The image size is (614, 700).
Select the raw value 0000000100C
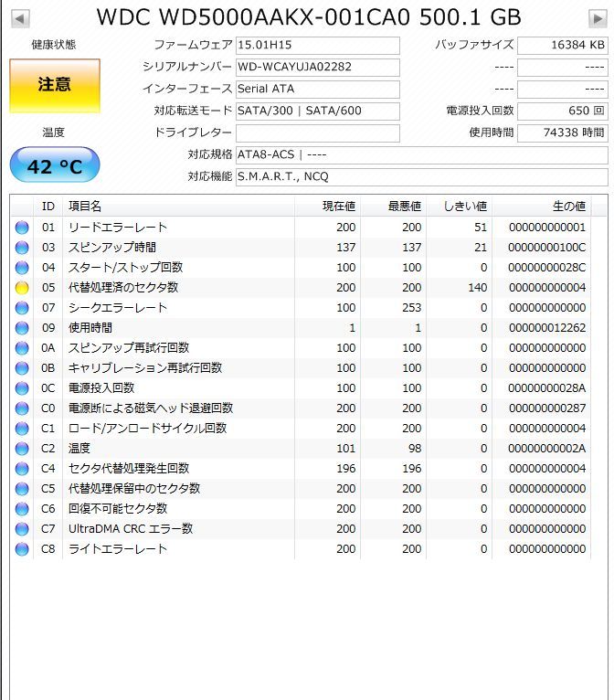pos(547,248)
